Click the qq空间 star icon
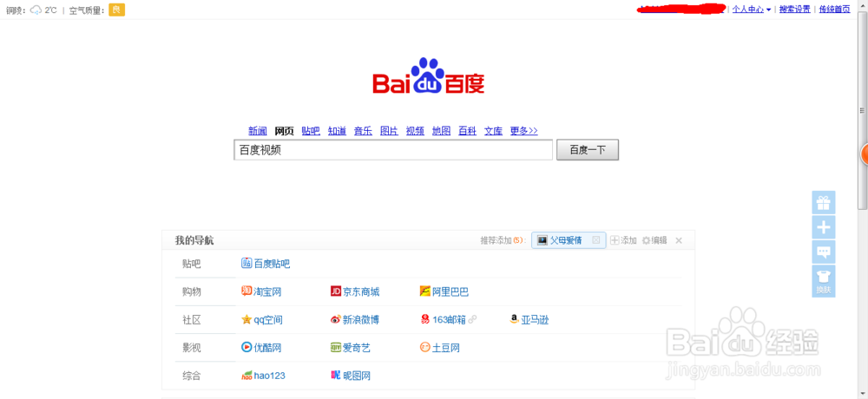868x399 pixels. pos(247,320)
